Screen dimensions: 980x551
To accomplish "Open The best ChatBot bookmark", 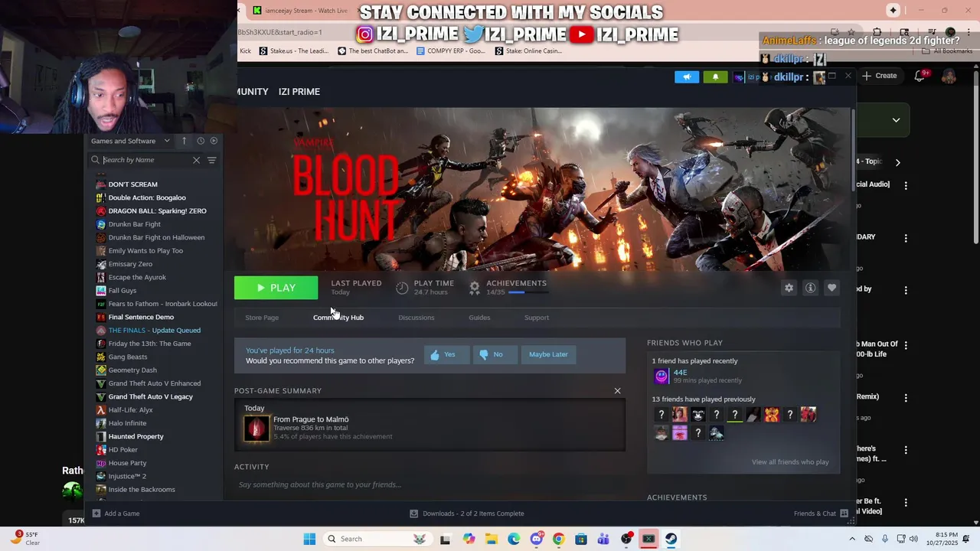I will [373, 51].
